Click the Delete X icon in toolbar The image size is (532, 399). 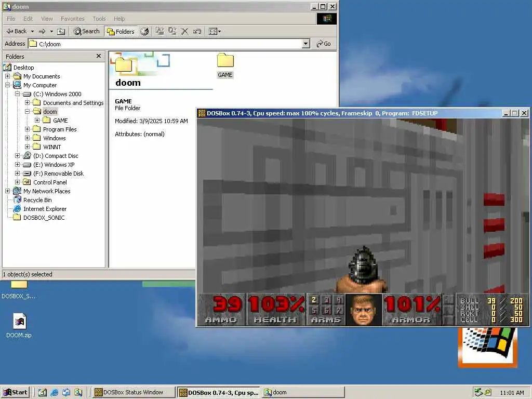[185, 31]
